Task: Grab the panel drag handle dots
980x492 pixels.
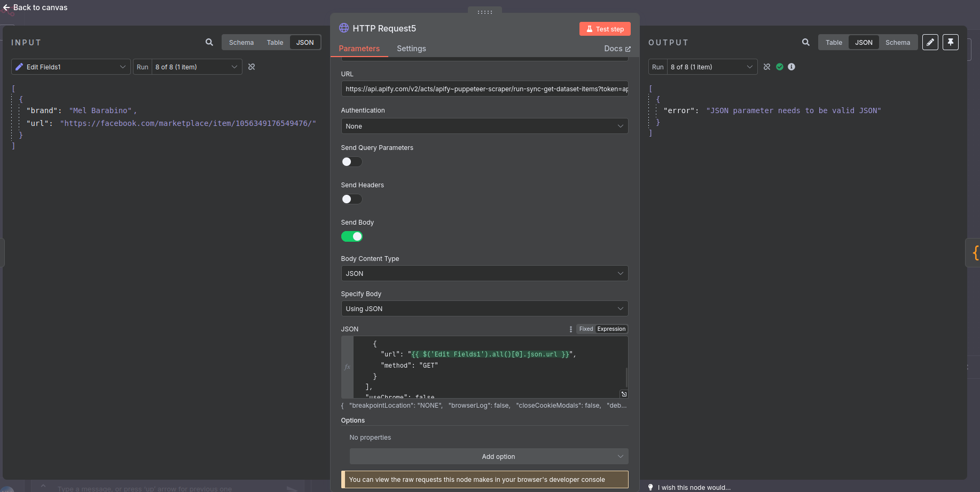Action: (485, 12)
